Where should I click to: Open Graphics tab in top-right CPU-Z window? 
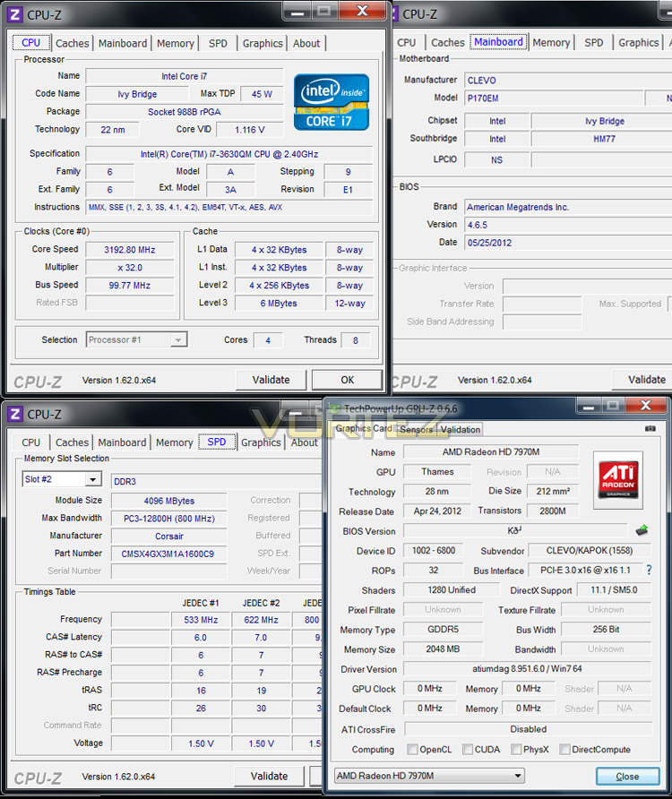pos(638,43)
